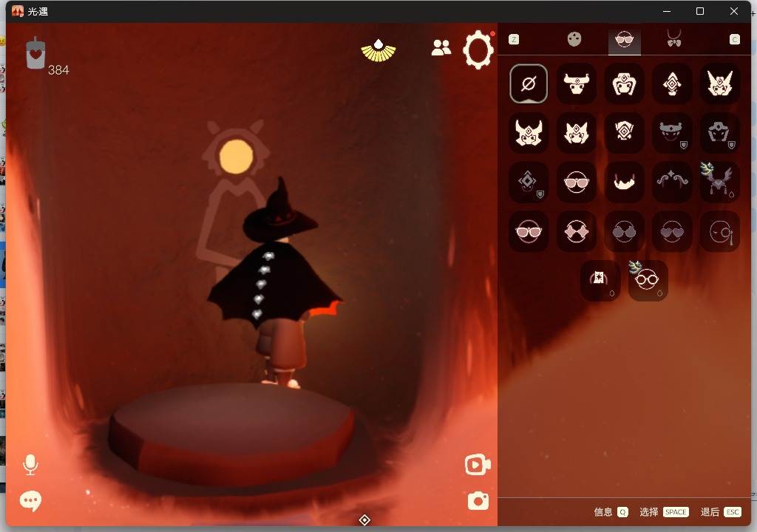
Task: Click the heart candle currency icon
Action: (35, 52)
